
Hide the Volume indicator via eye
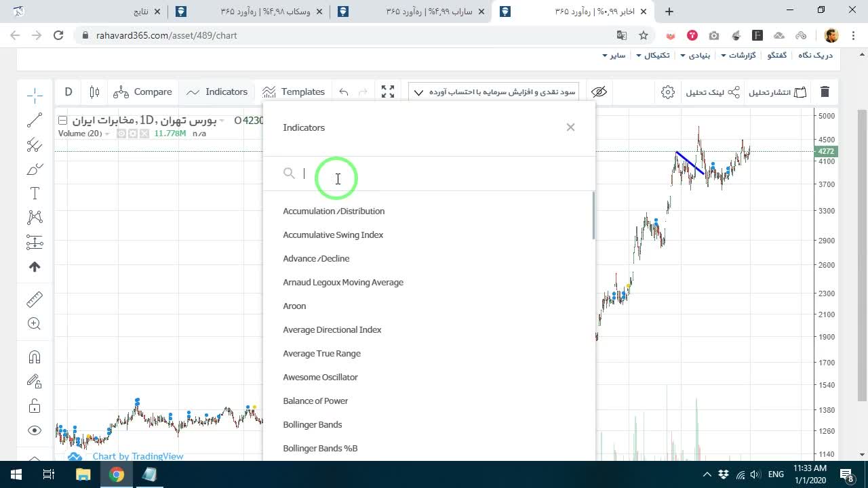[121, 134]
